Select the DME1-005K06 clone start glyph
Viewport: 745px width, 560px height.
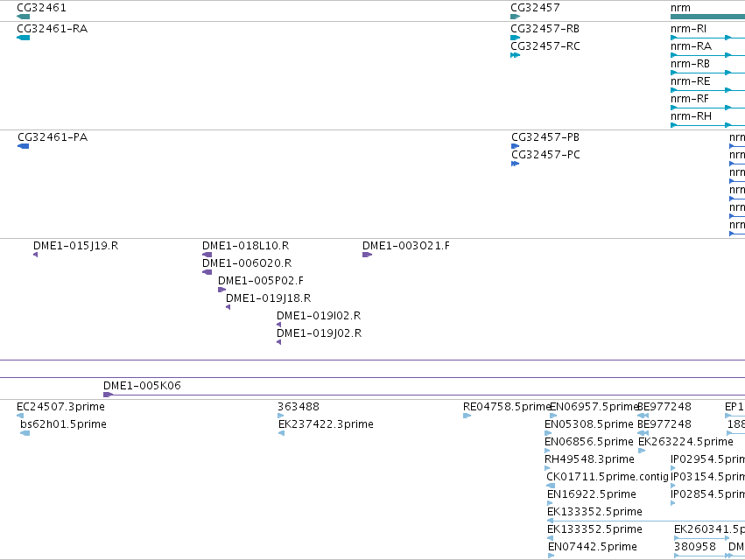click(x=108, y=395)
